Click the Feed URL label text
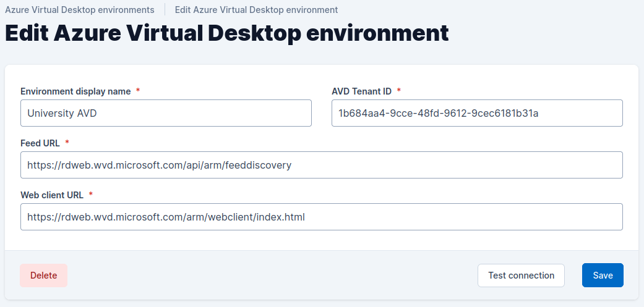This screenshot has height=307, width=644. tap(40, 143)
